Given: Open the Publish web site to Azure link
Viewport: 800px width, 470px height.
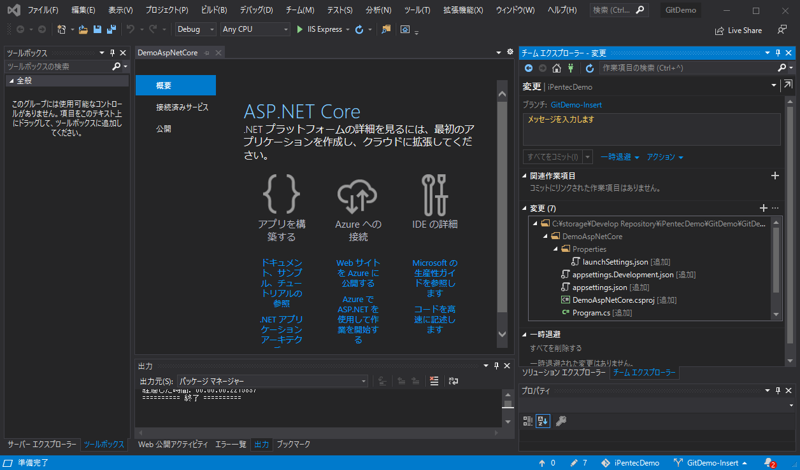Looking at the screenshot, I should coord(358,273).
